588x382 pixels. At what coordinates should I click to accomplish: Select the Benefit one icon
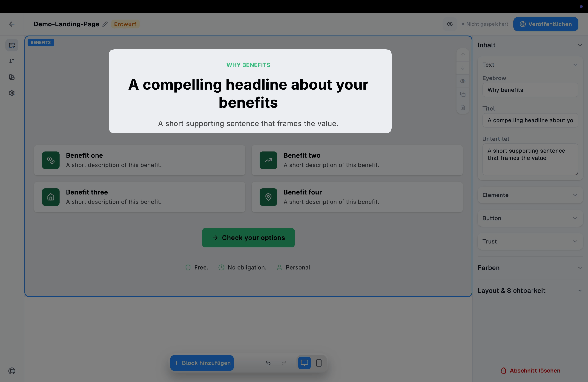click(x=51, y=160)
